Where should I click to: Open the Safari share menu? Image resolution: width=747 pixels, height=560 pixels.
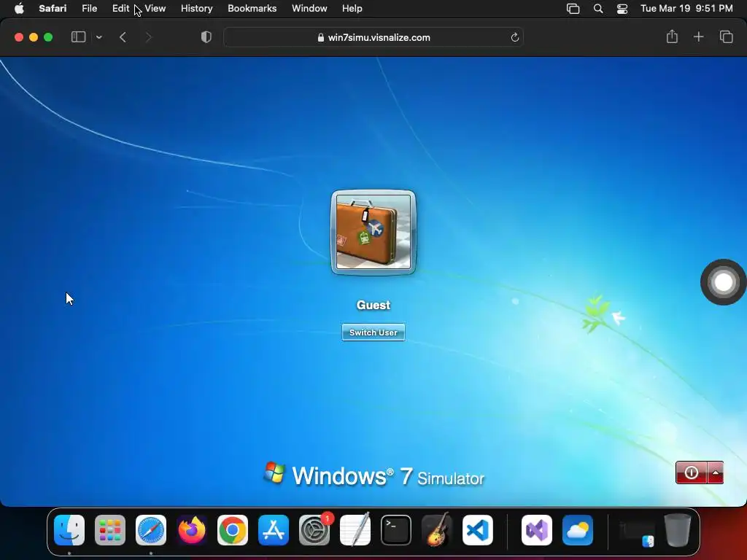tap(672, 36)
